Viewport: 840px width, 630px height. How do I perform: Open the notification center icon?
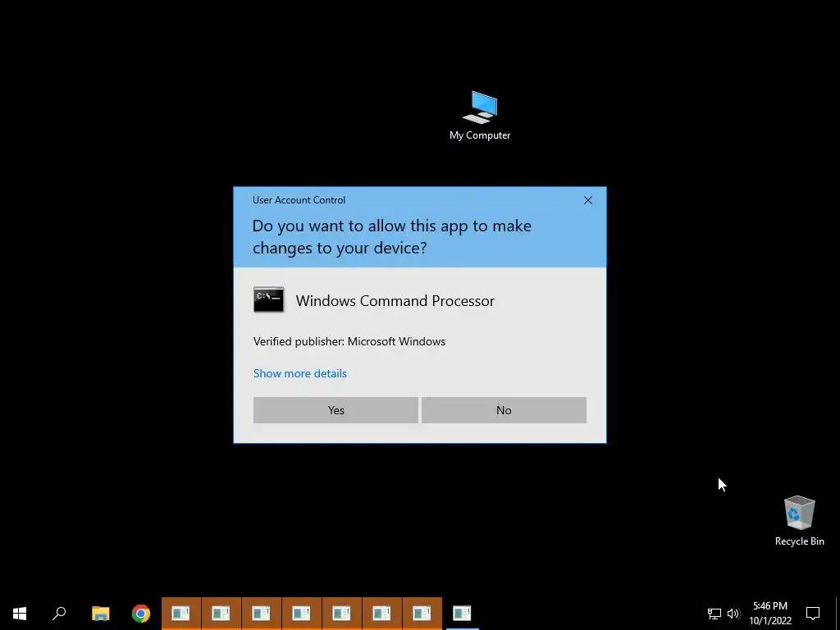pyautogui.click(x=813, y=614)
